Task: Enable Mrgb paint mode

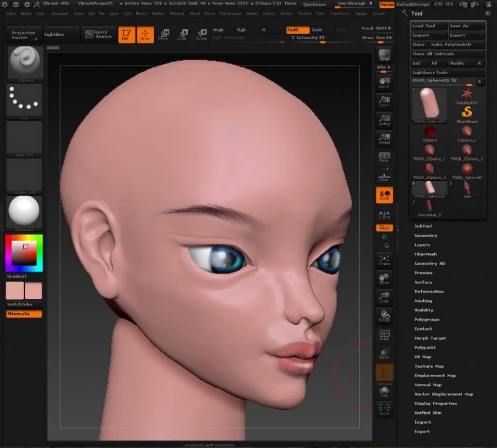Action: pyautogui.click(x=218, y=30)
